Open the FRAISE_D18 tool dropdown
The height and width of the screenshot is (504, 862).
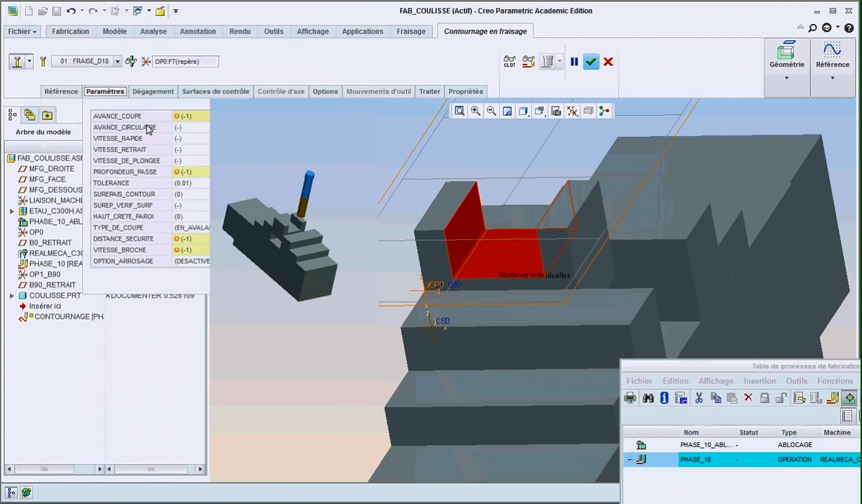117,62
